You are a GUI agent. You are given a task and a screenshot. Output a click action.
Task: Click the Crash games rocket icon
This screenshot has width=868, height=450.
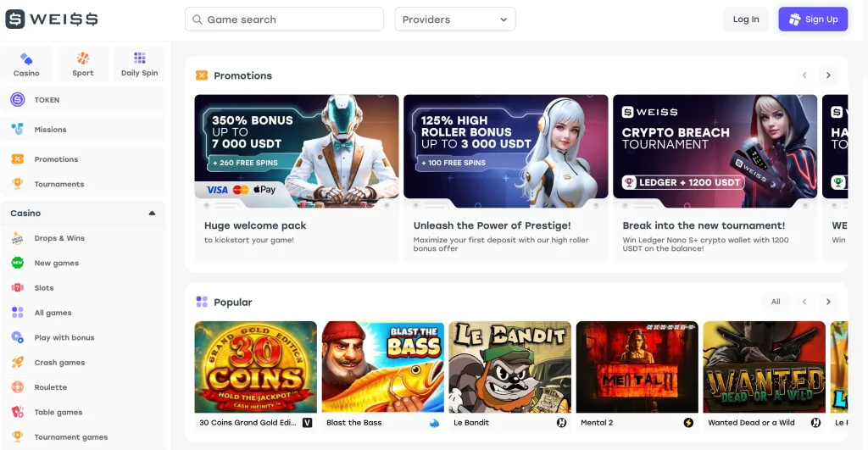(18, 362)
